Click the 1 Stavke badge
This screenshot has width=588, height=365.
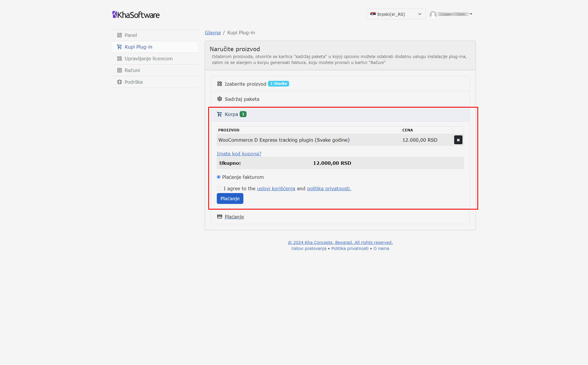click(x=279, y=84)
